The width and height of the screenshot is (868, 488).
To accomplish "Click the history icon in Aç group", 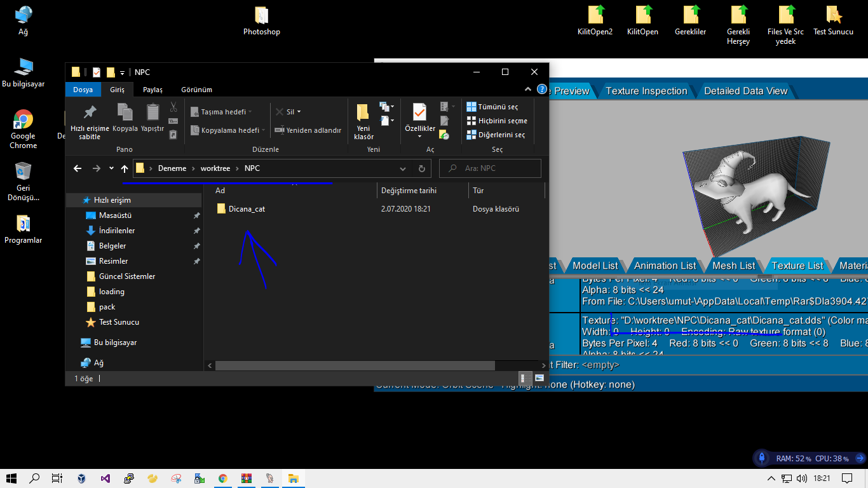I will [444, 134].
